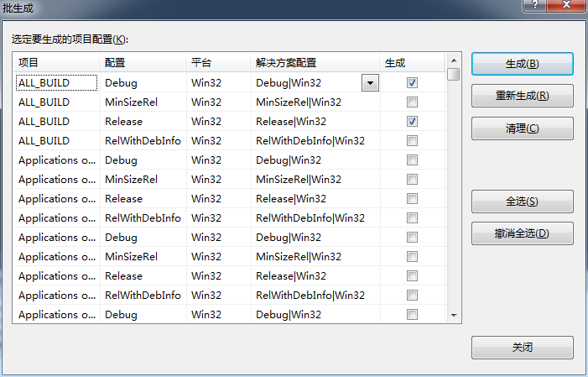Click the 生成(B) build button
Screen dimensions: 588x377
click(522, 64)
